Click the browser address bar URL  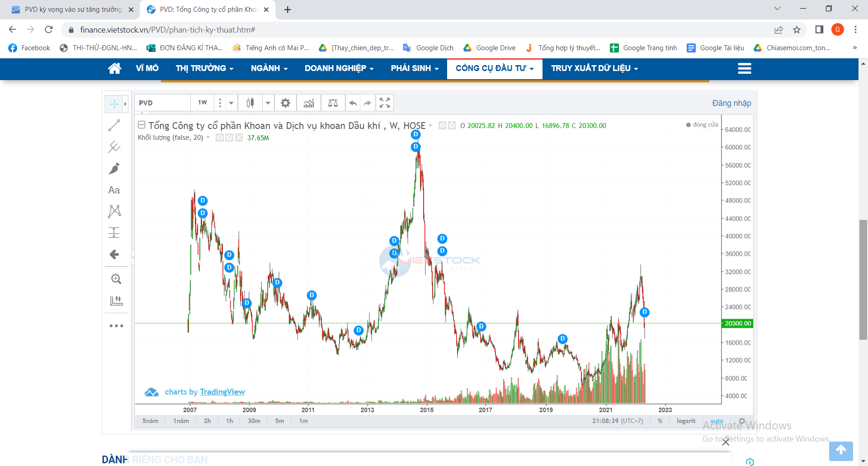click(x=168, y=30)
